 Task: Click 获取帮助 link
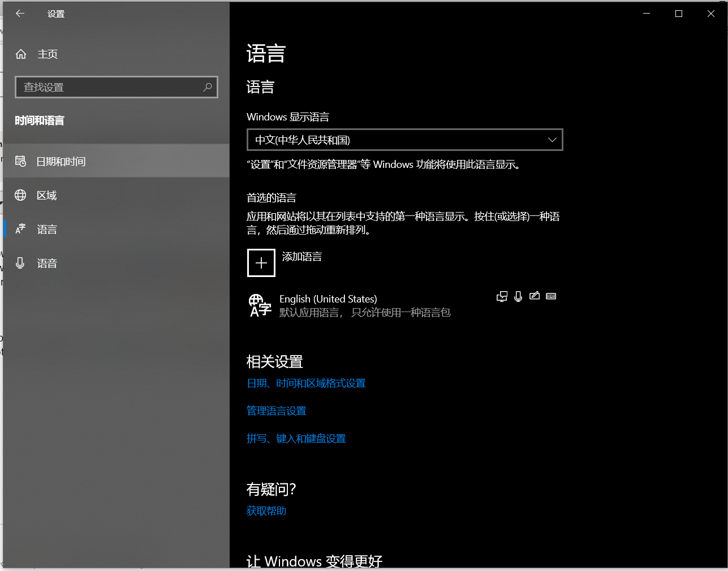266,511
